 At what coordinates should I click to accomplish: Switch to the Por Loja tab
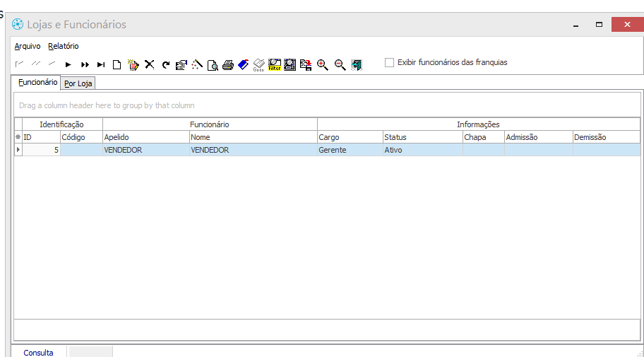(x=78, y=83)
